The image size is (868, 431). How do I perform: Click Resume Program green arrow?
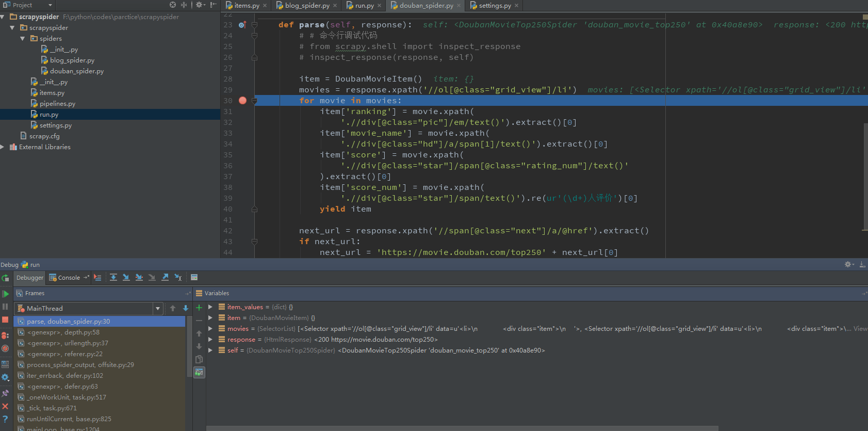pos(5,294)
